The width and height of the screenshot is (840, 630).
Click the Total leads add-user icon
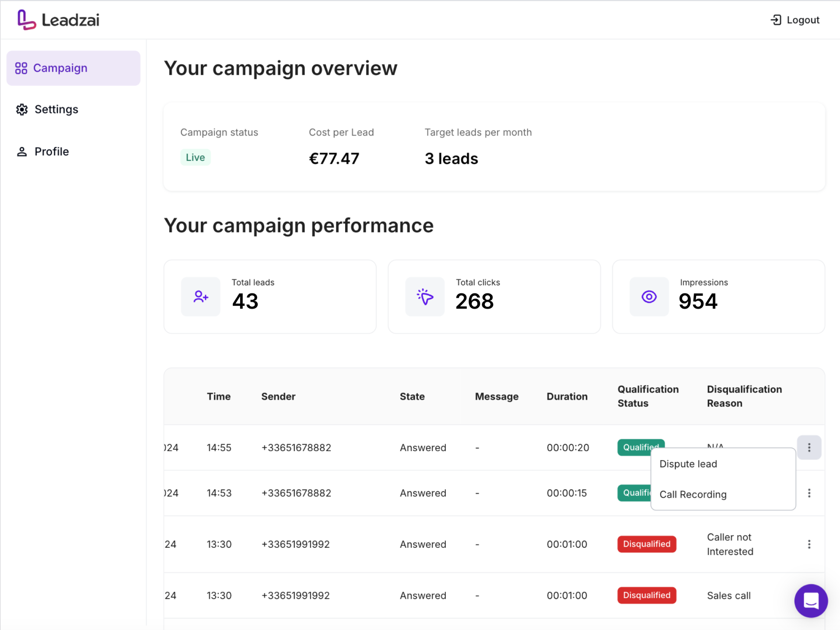click(x=201, y=297)
